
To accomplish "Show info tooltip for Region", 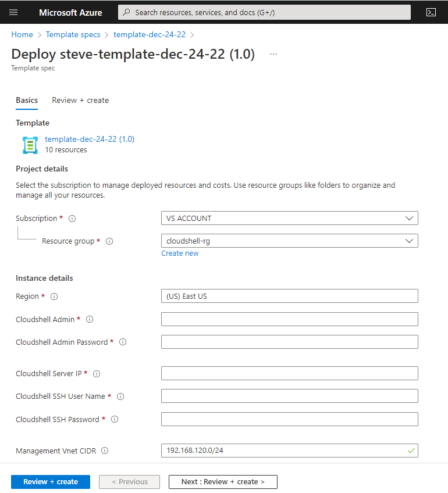I will 54,296.
